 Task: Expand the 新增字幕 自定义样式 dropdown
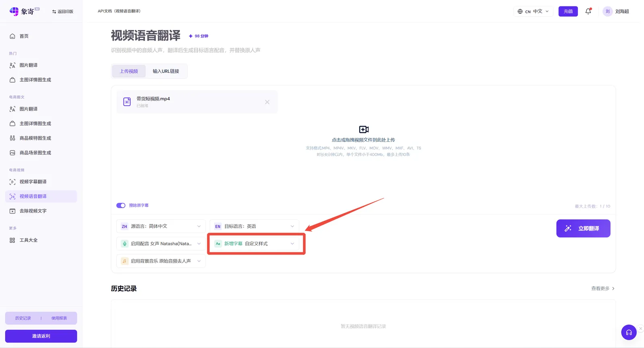tap(254, 244)
